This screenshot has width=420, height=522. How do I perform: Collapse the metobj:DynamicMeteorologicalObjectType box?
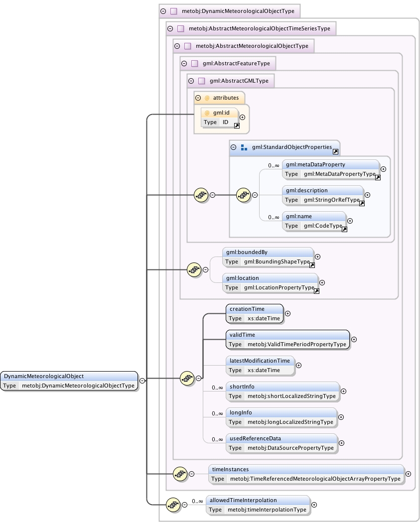(163, 11)
